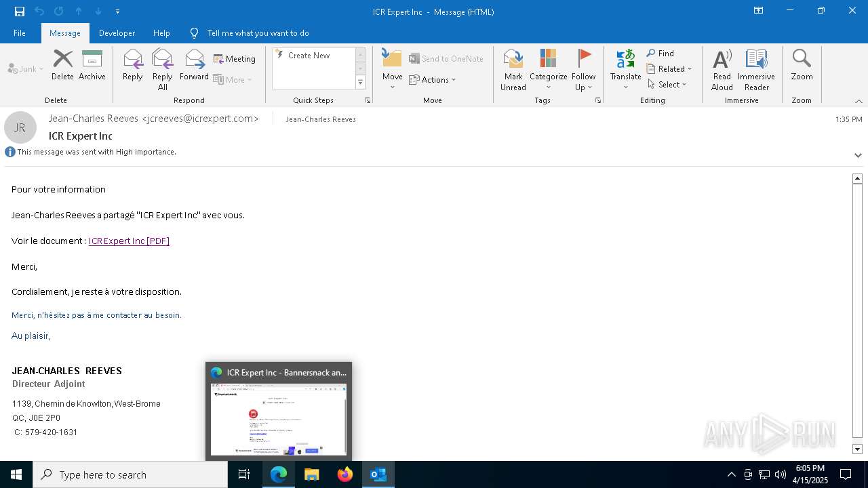
Task: Delete the message
Action: click(x=62, y=65)
